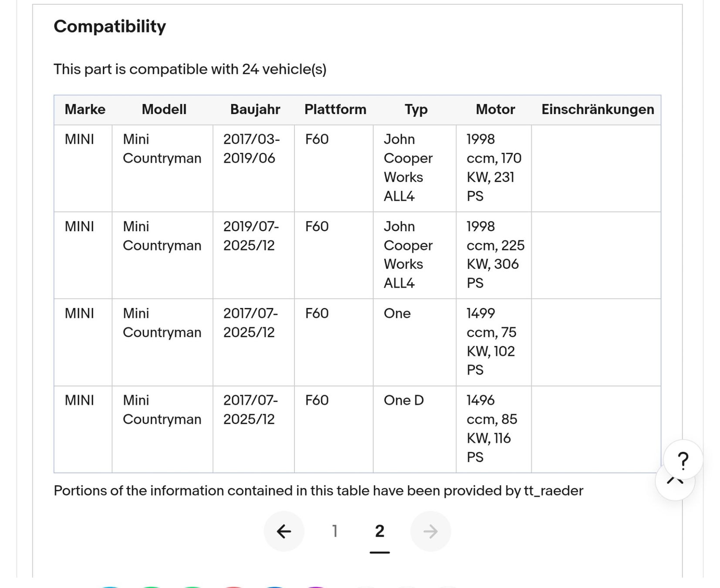Click the Plattform column header
Image resolution: width=720 pixels, height=588 pixels.
pyautogui.click(x=335, y=109)
